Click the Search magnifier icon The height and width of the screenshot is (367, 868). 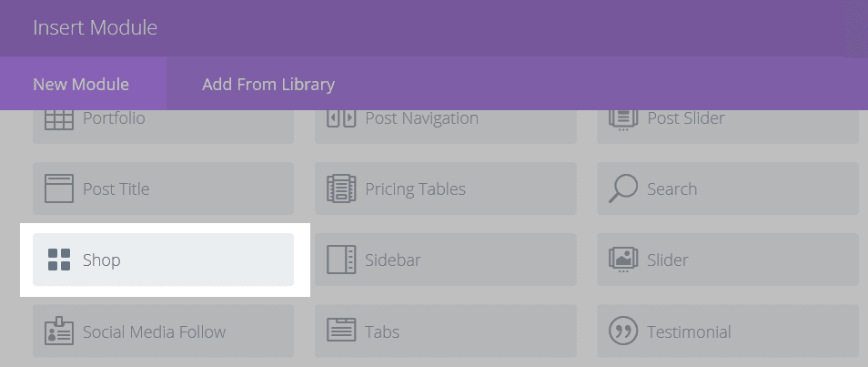623,189
